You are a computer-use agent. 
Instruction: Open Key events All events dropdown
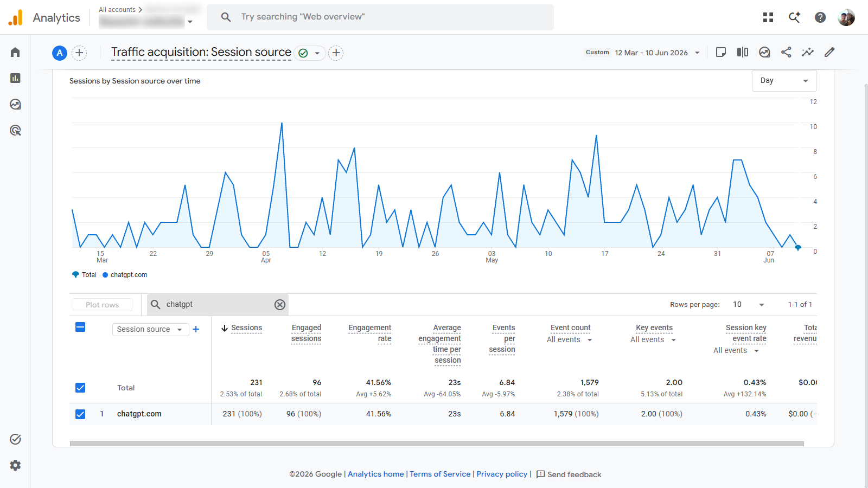[654, 340]
